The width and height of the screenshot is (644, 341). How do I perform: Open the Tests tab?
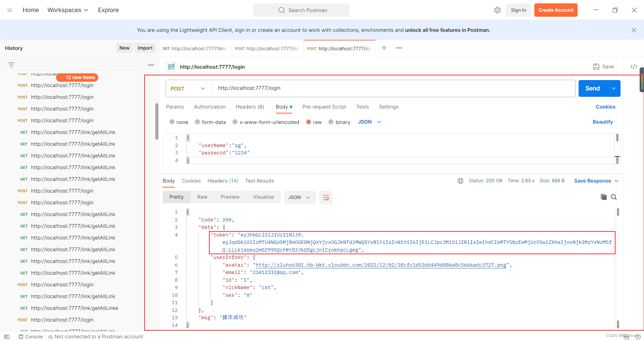pos(362,107)
